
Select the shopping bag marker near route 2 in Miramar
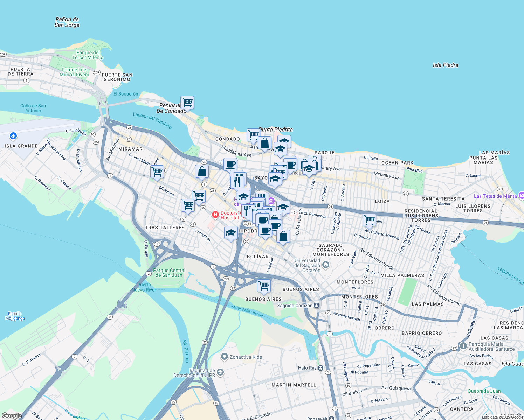(x=202, y=172)
